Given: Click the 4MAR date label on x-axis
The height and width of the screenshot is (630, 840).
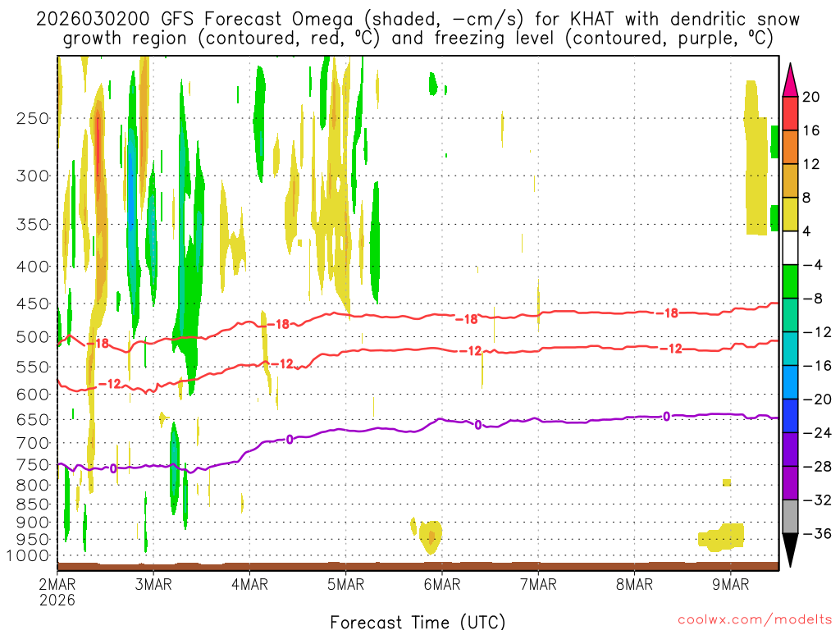Looking at the screenshot, I should [x=249, y=584].
